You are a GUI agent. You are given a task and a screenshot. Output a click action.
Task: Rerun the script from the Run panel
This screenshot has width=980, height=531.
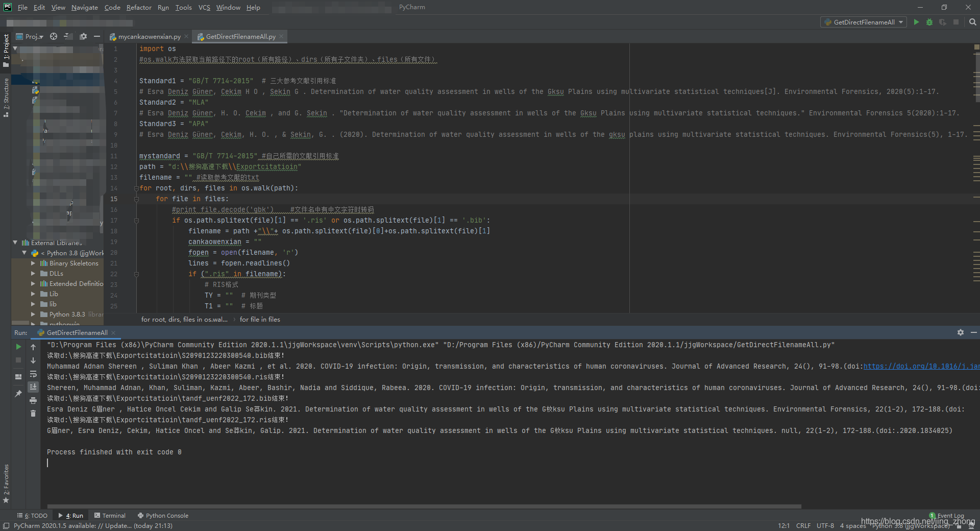[18, 347]
